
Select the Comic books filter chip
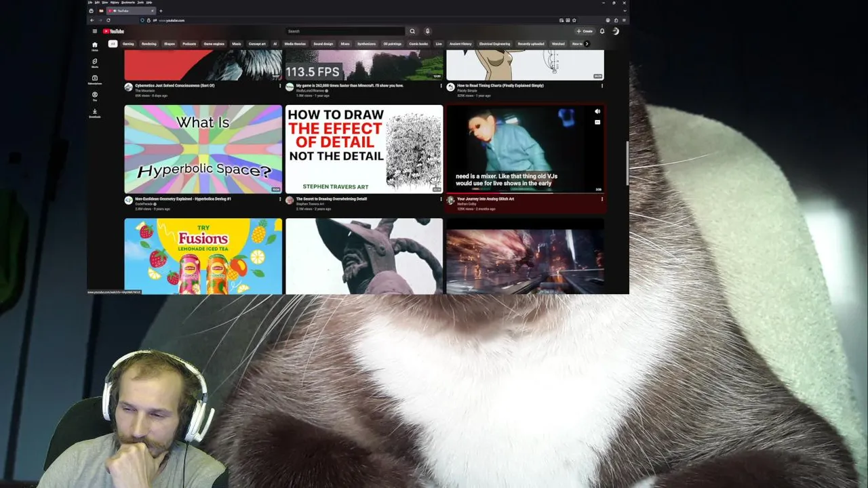click(418, 44)
